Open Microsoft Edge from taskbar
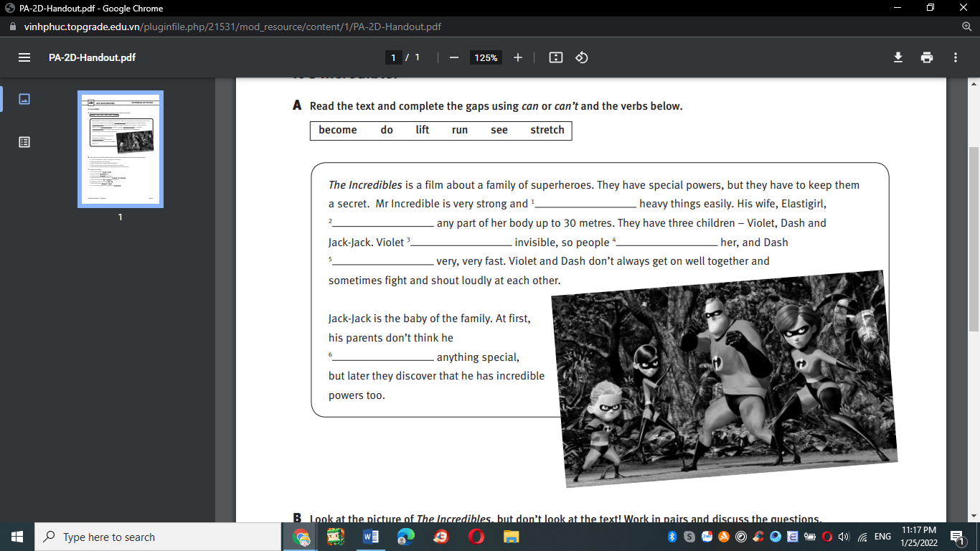 pos(406,537)
